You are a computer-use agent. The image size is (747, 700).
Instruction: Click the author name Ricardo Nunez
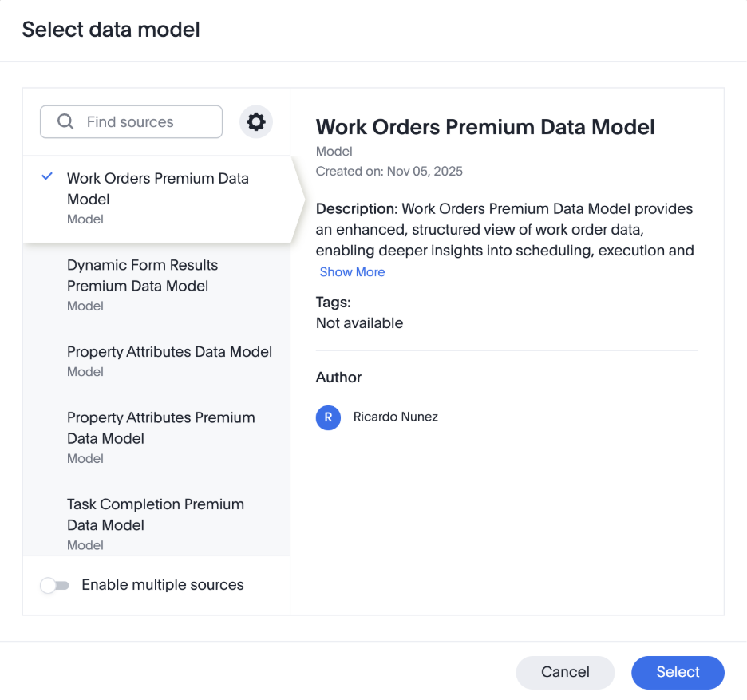click(396, 417)
